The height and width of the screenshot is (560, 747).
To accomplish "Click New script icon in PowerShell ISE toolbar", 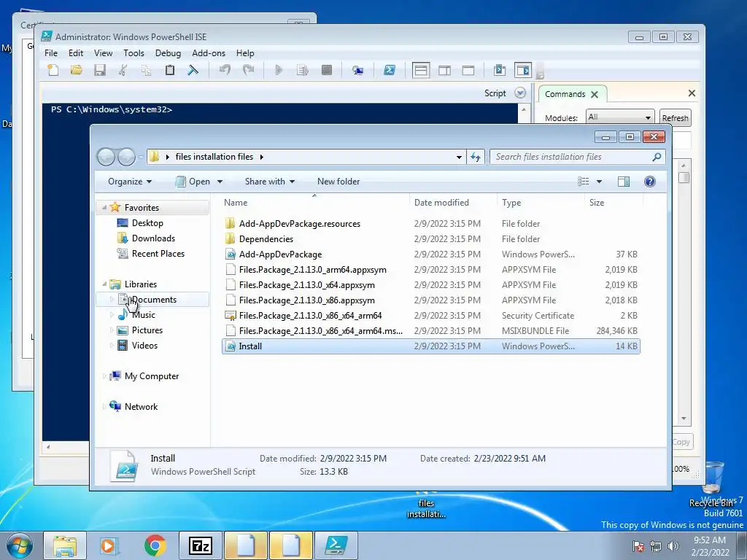I will (53, 71).
